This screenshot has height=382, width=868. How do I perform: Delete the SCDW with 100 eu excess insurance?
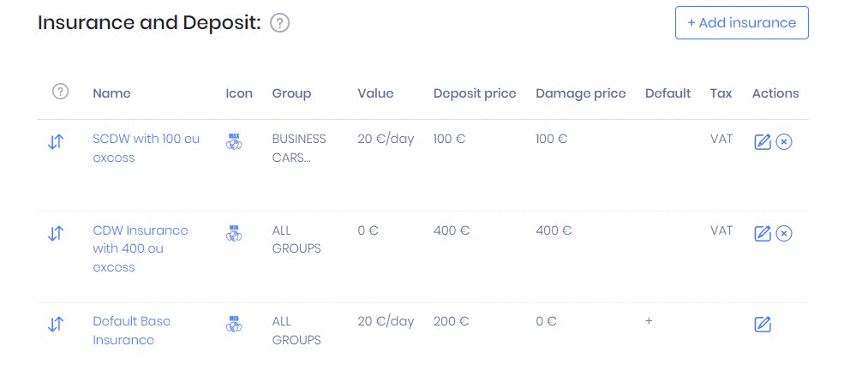pyautogui.click(x=784, y=142)
